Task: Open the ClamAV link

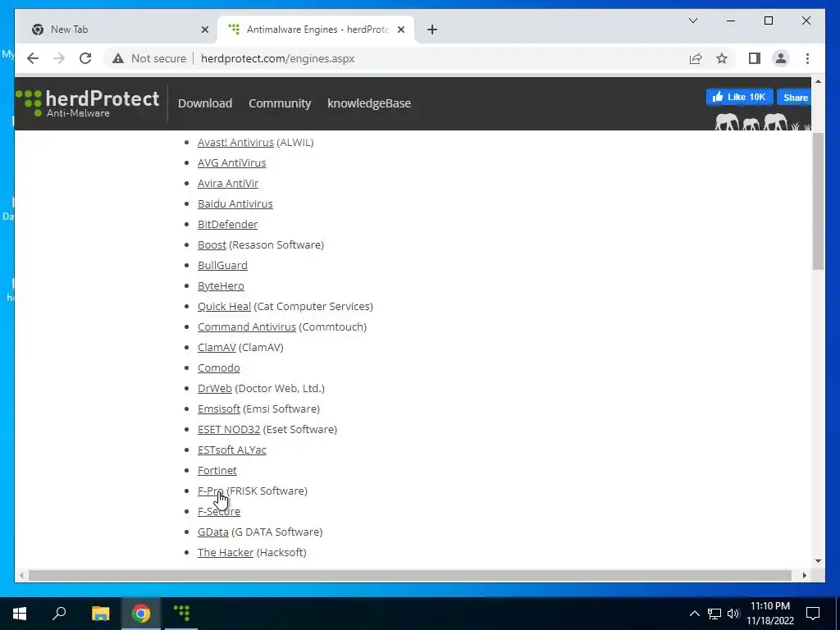Action: [x=217, y=347]
